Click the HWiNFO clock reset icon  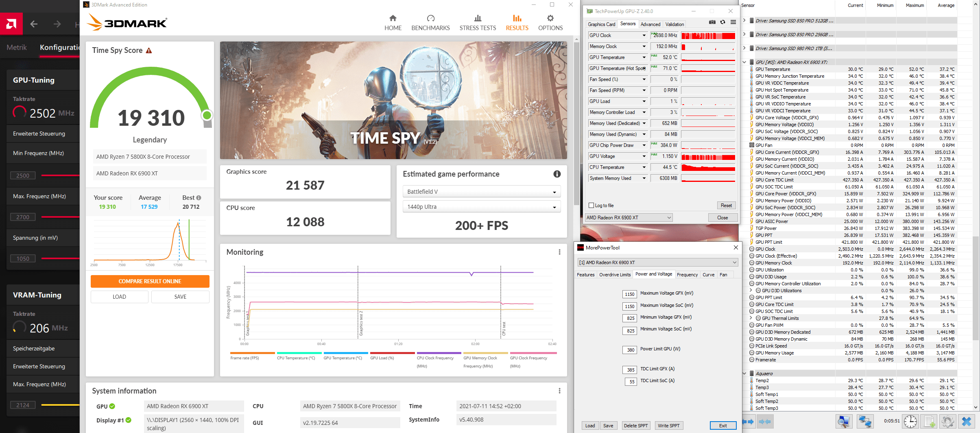(910, 422)
